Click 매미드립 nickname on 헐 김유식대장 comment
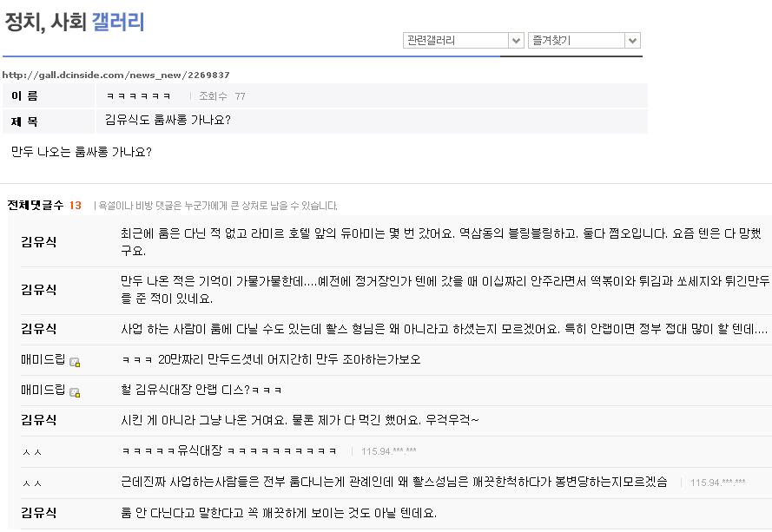 tap(43, 391)
